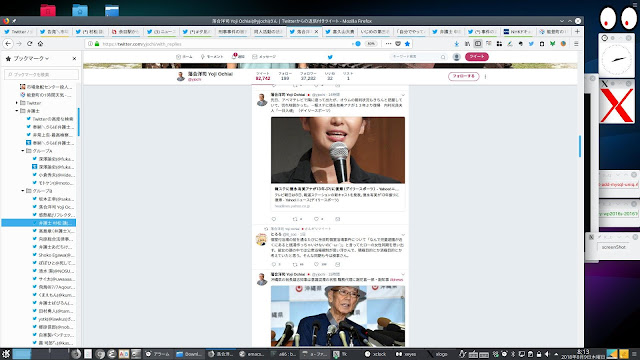Switch to the 'NHKドキュ' browser tab
Image resolution: width=640 pixels, height=360 pixels.
pyautogui.click(x=518, y=31)
